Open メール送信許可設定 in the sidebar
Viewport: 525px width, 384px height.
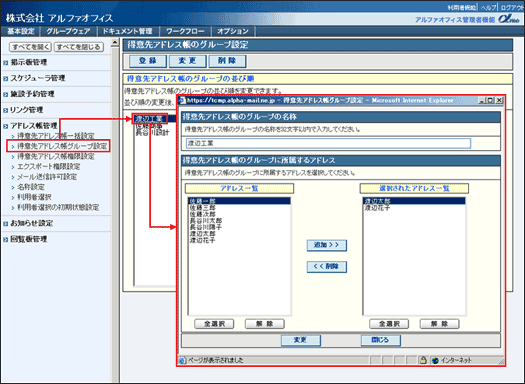[x=47, y=177]
